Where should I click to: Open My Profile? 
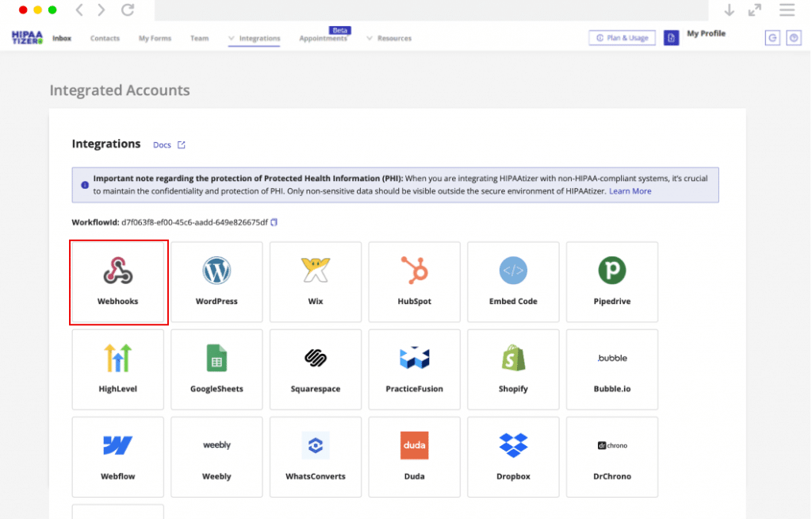pyautogui.click(x=706, y=33)
